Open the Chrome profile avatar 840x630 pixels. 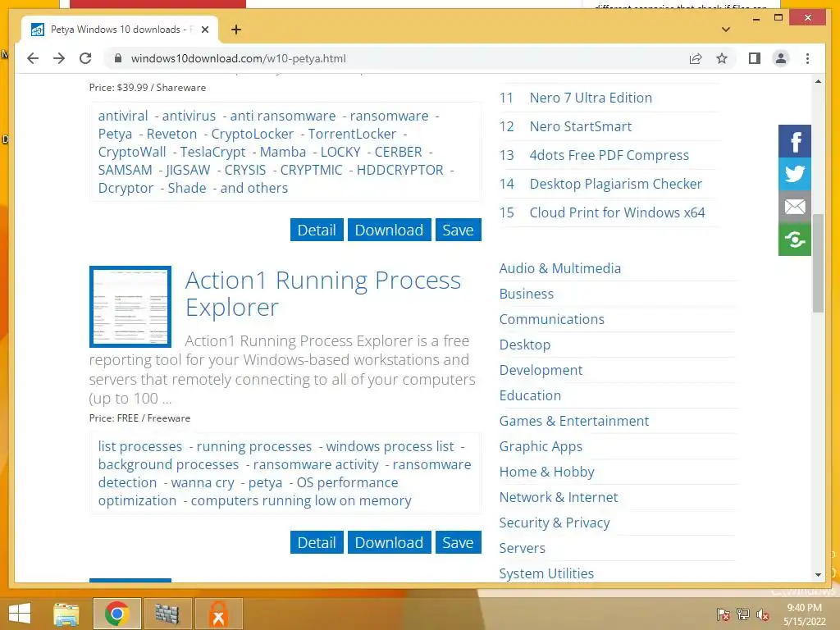tap(781, 58)
